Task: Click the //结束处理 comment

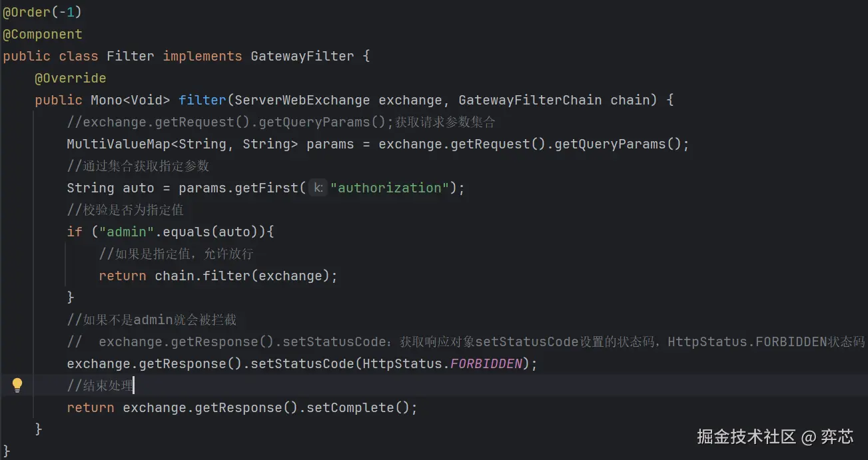Action: click(x=100, y=386)
